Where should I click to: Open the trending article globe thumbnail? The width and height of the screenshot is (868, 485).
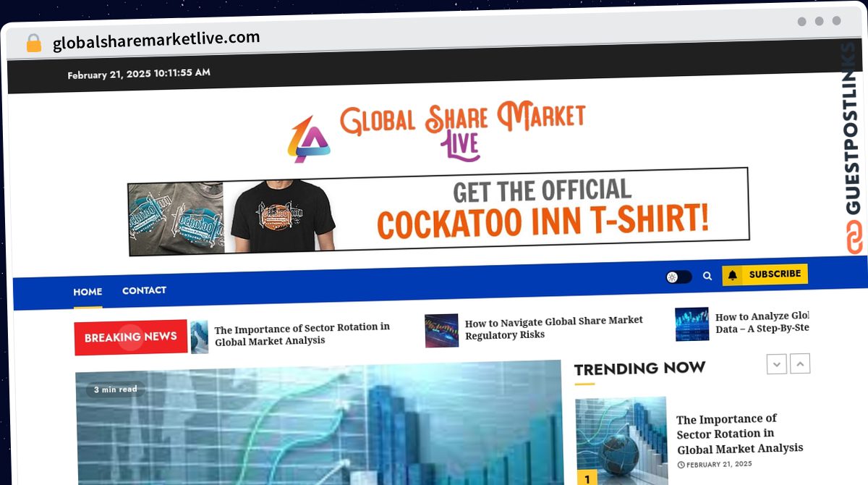click(x=621, y=440)
